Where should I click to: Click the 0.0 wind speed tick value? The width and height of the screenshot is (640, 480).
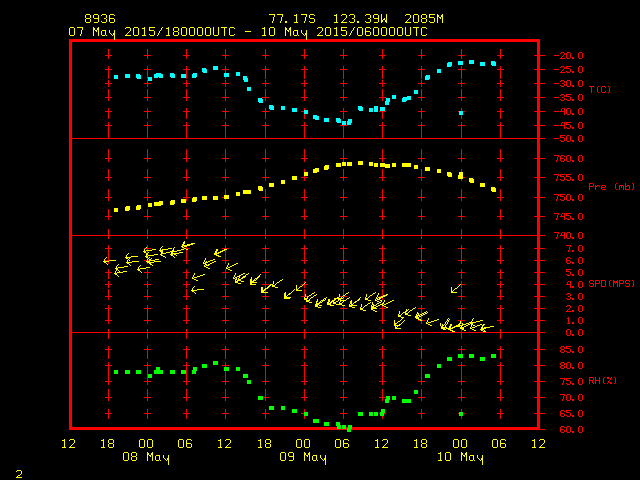(x=574, y=333)
